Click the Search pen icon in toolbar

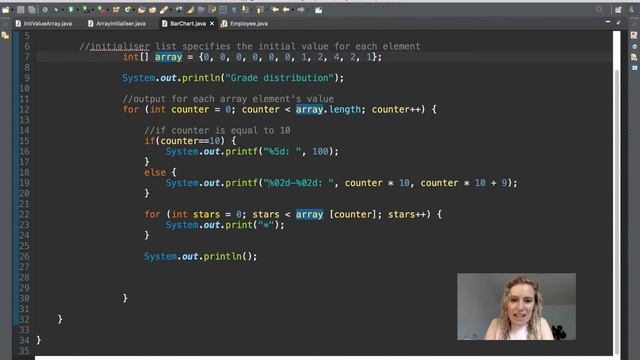coord(164,10)
